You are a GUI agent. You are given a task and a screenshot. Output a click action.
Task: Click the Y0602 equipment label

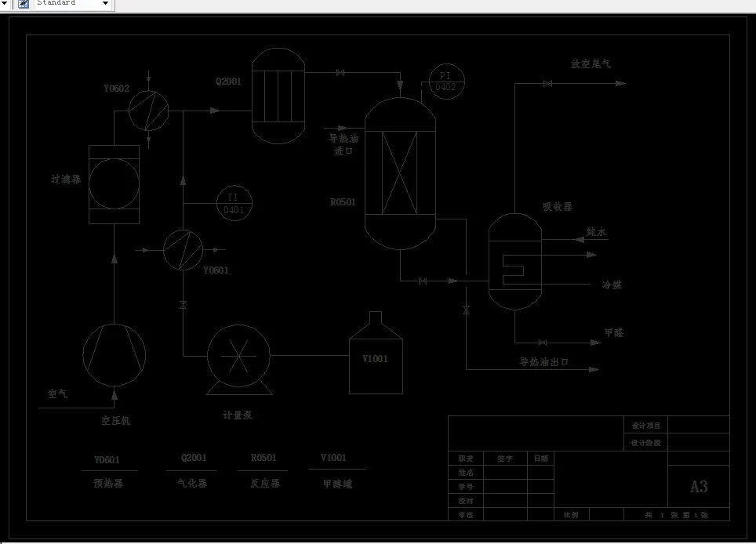[x=116, y=88]
